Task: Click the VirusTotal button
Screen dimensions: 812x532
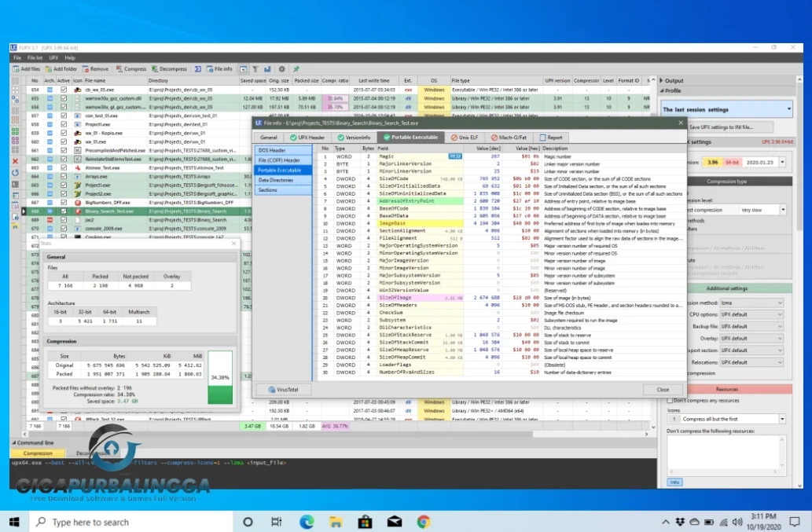Action: click(x=283, y=390)
